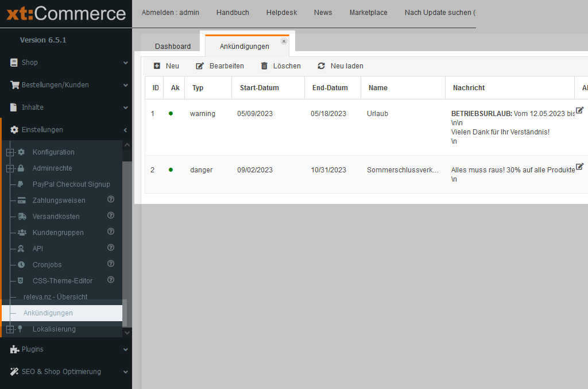The image size is (588, 389).
Task: Click the help icon beside CSS-Theme-Editor
Action: pyautogui.click(x=111, y=280)
